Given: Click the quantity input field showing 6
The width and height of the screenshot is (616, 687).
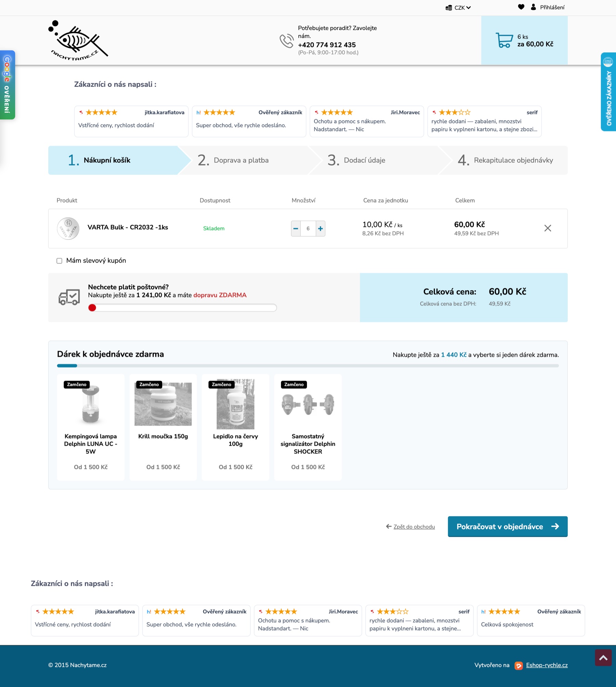Looking at the screenshot, I should tap(308, 229).
